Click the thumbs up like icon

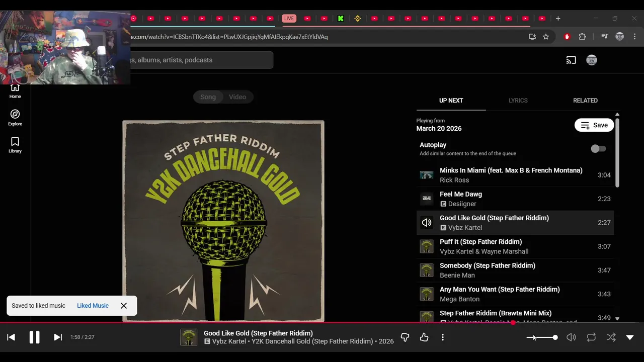click(x=424, y=337)
